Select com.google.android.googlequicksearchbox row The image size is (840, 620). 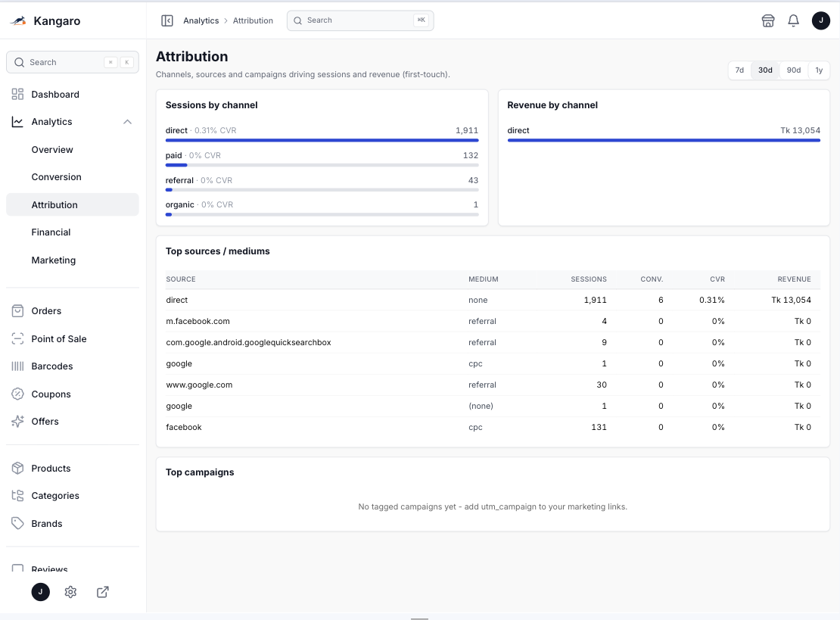point(493,342)
